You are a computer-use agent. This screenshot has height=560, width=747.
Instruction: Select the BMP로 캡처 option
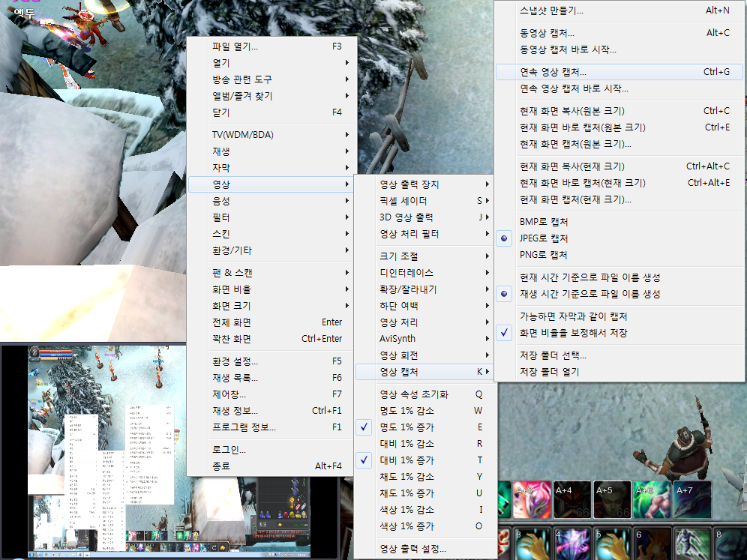point(619,222)
